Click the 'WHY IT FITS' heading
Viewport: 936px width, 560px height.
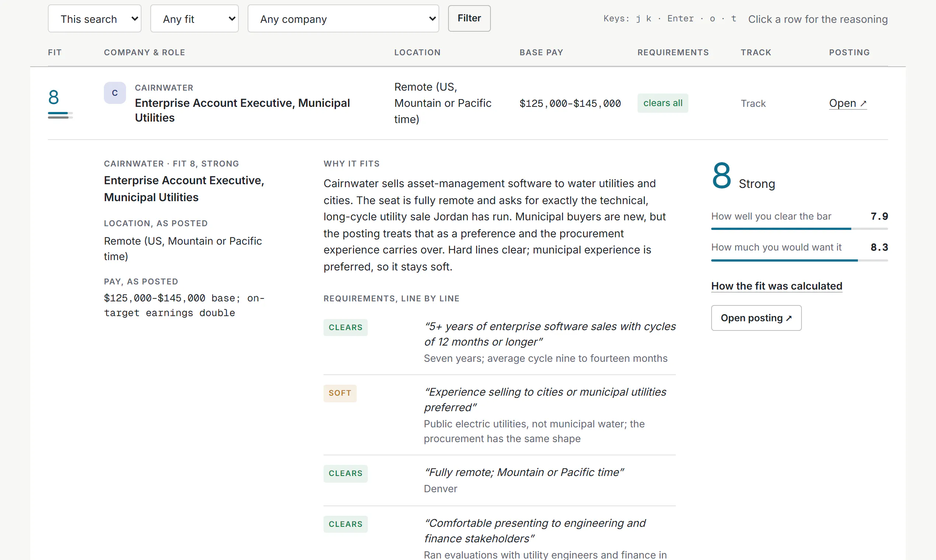(x=352, y=164)
